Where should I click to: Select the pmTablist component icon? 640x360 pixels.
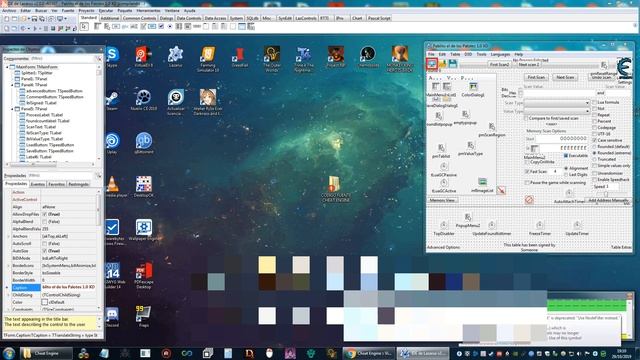tap(441, 147)
